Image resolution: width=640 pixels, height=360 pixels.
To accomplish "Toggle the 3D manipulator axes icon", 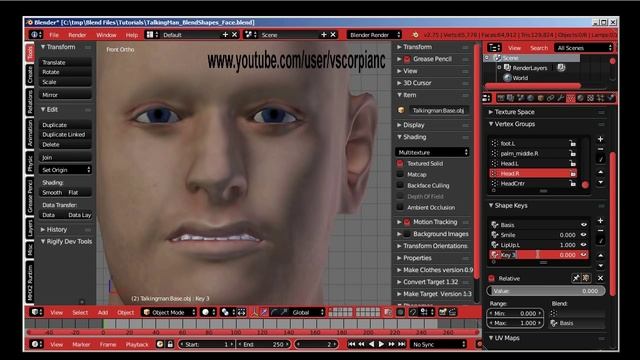I will (x=254, y=313).
